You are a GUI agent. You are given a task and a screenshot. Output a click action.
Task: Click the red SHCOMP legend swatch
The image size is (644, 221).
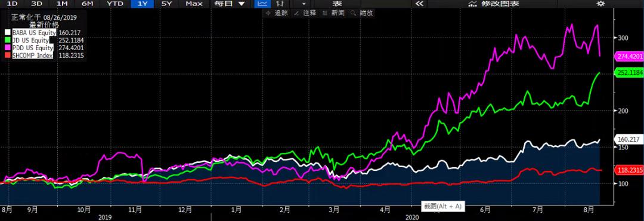coord(7,56)
